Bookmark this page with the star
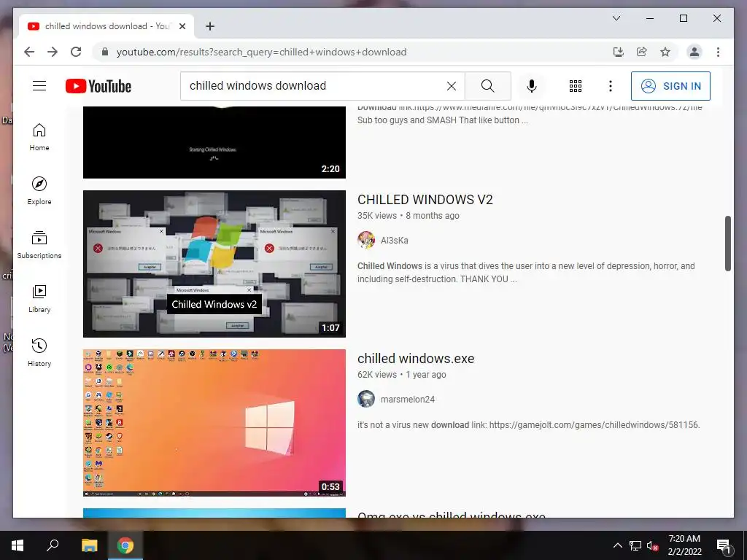 pyautogui.click(x=665, y=52)
